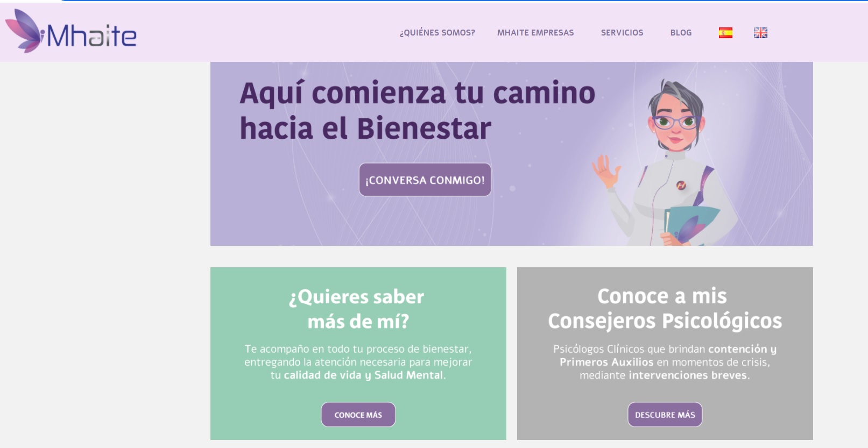Open the ¿Quiénes somos? menu item

437,33
